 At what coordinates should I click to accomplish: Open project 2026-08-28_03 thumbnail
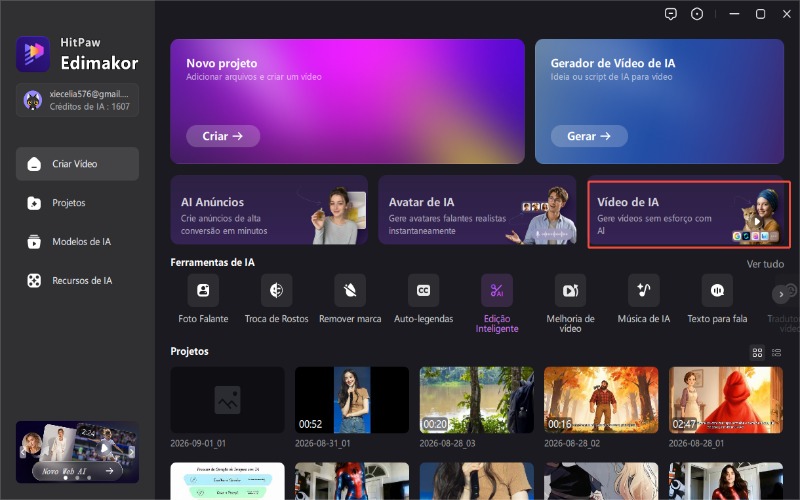coord(477,400)
